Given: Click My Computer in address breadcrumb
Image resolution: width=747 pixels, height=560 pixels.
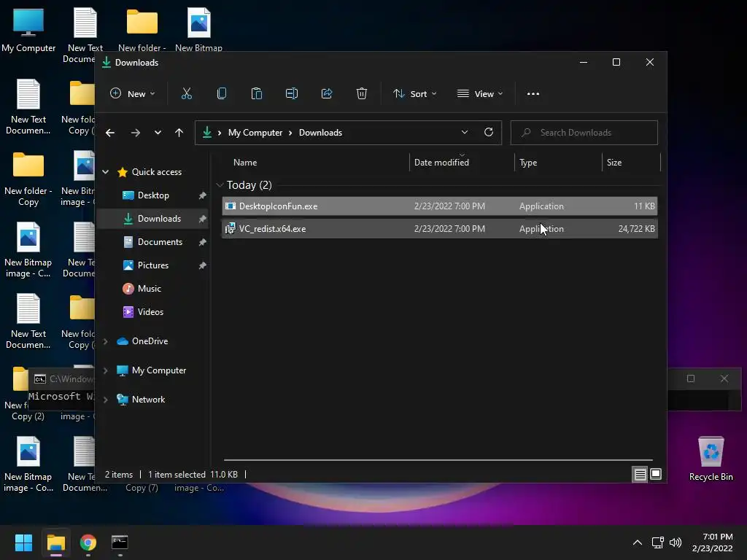Looking at the screenshot, I should pyautogui.click(x=255, y=133).
